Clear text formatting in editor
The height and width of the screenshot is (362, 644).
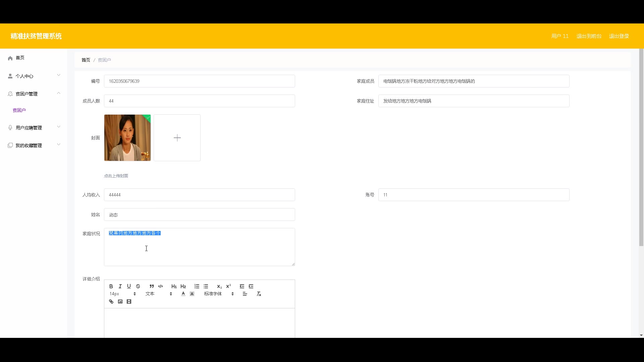tap(259, 294)
